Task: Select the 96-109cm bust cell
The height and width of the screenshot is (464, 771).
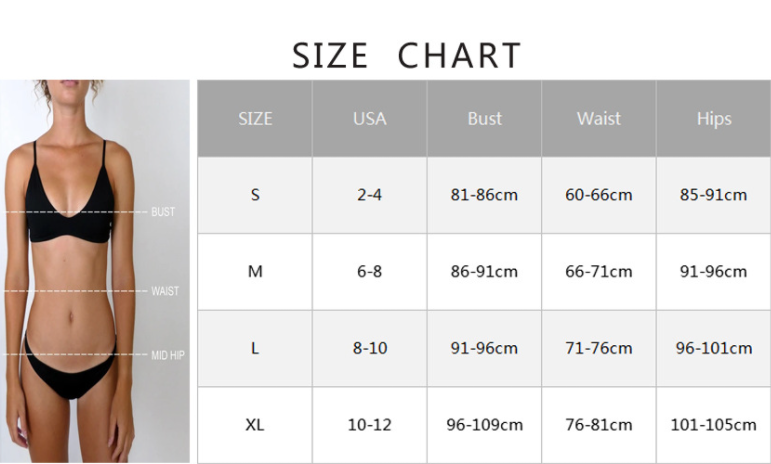Action: (x=484, y=425)
